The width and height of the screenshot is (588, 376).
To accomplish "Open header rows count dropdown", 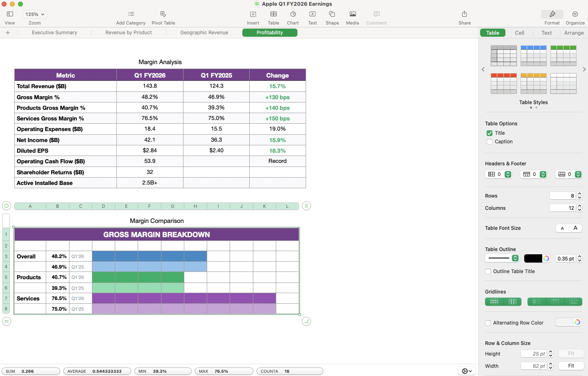I will pyautogui.click(x=533, y=174).
